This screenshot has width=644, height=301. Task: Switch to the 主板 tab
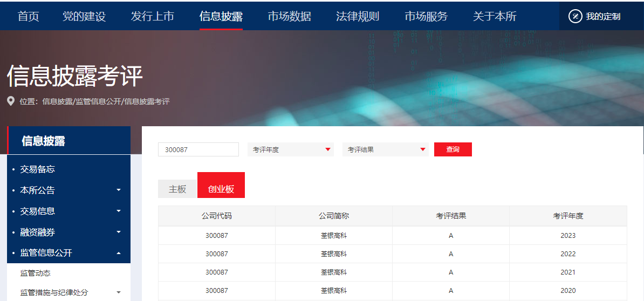click(177, 189)
